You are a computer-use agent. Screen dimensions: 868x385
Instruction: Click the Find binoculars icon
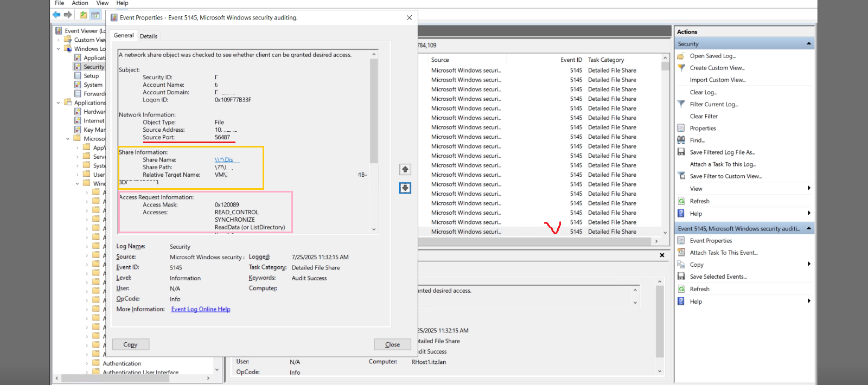tap(681, 140)
